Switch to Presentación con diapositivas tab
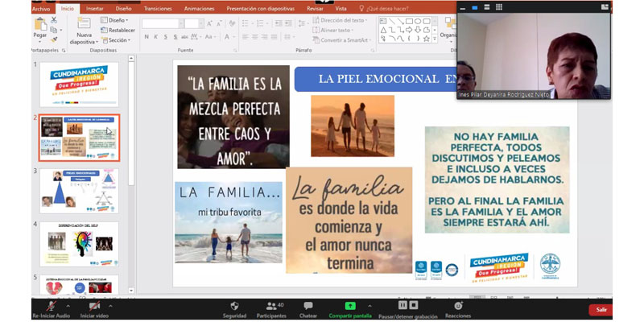 click(x=260, y=9)
